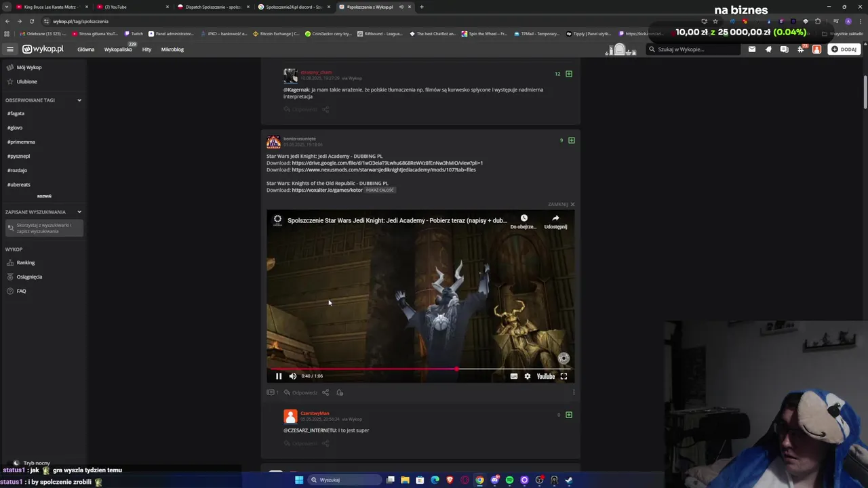Open the discussions chat-bubble icon in header
The image size is (868, 488).
[785, 49]
